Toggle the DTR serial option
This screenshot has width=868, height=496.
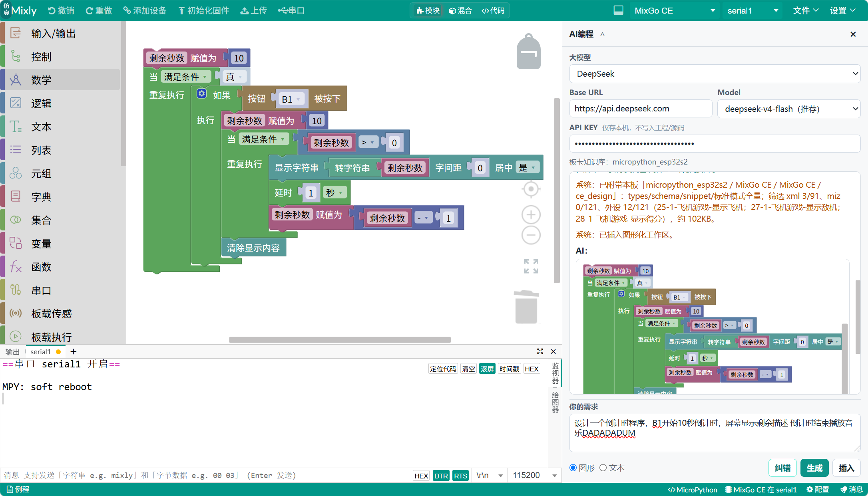tap(441, 476)
